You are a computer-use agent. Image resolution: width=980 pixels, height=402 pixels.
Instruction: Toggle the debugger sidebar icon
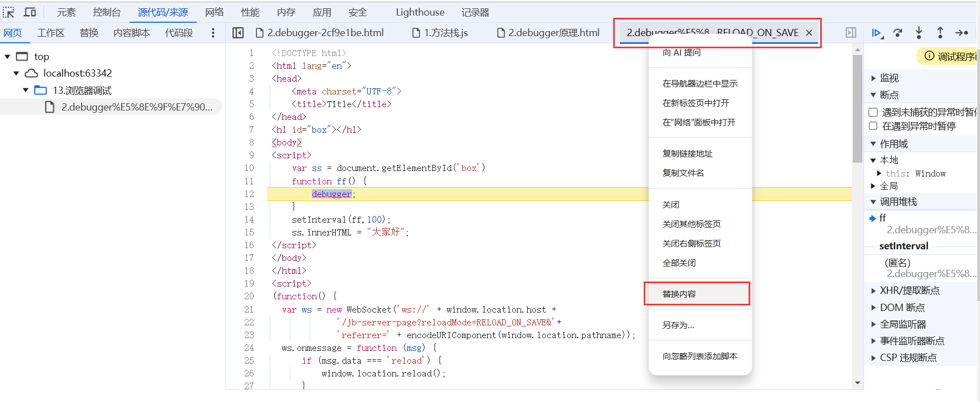[x=851, y=33]
